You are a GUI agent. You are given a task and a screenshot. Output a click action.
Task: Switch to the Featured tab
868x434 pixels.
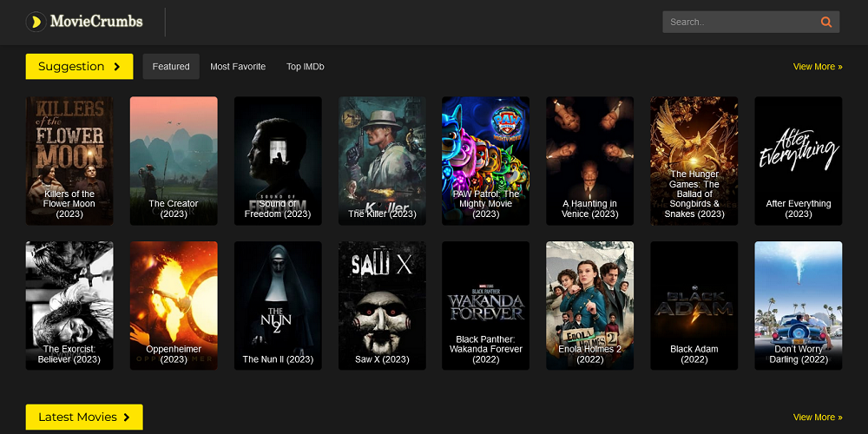pos(171,67)
